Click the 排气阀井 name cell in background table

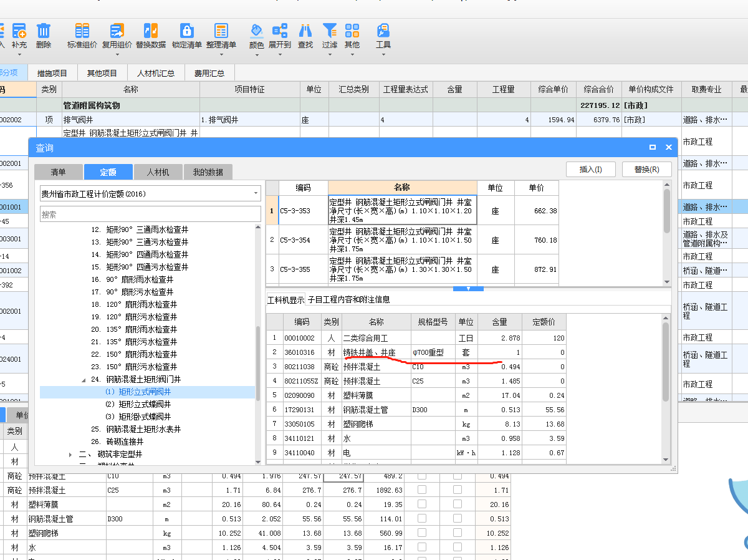point(130,120)
